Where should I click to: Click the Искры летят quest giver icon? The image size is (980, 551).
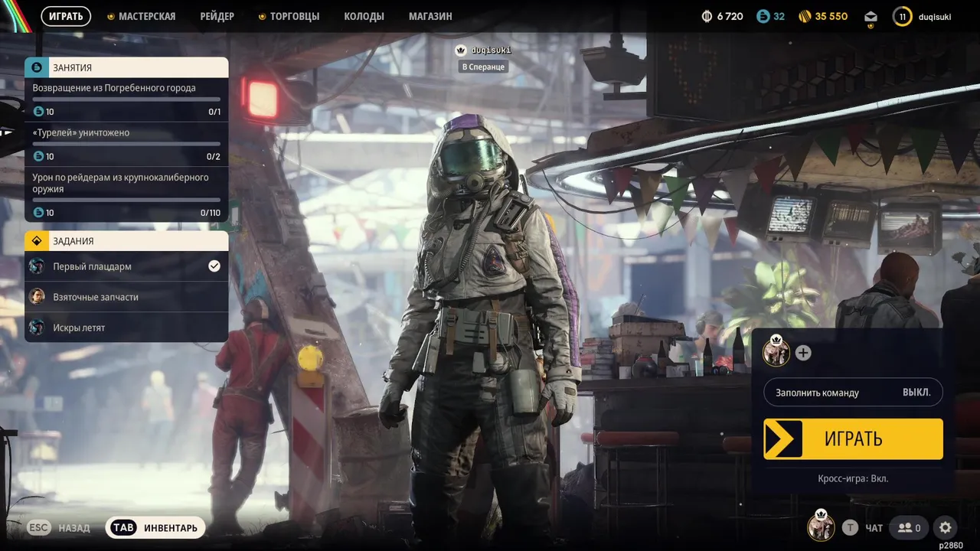[37, 328]
